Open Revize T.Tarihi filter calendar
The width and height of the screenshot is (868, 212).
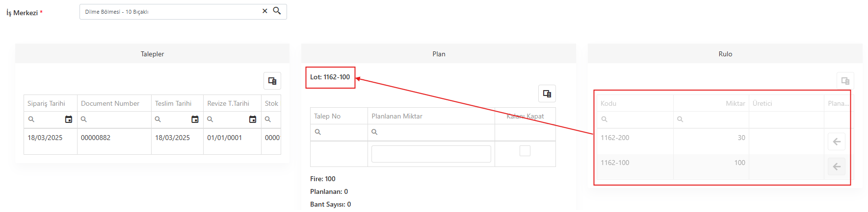(253, 119)
